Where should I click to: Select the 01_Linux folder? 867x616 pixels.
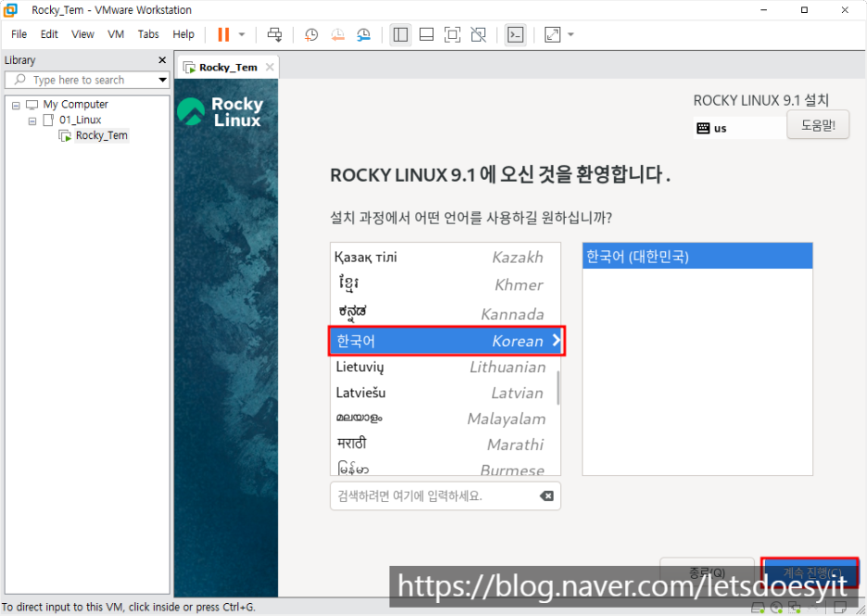(x=81, y=120)
